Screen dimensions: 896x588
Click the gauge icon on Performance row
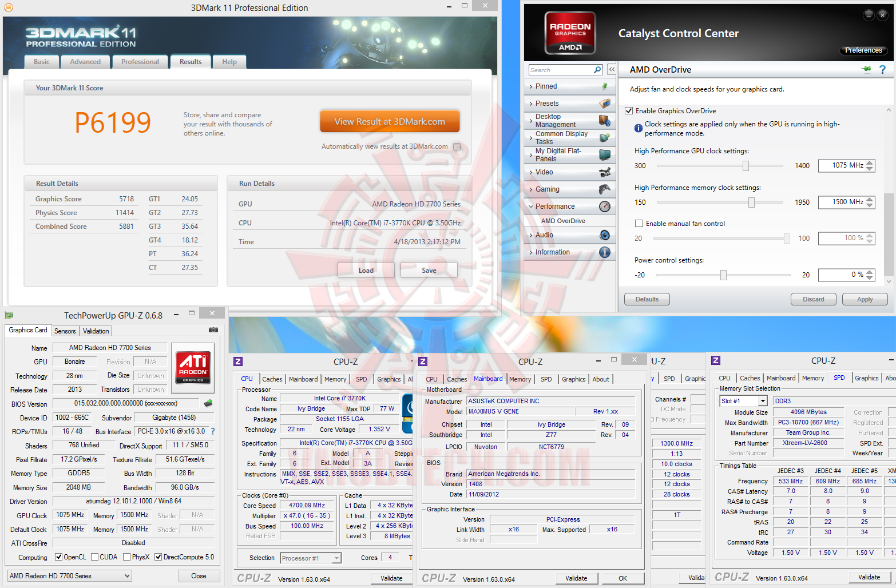pos(605,206)
